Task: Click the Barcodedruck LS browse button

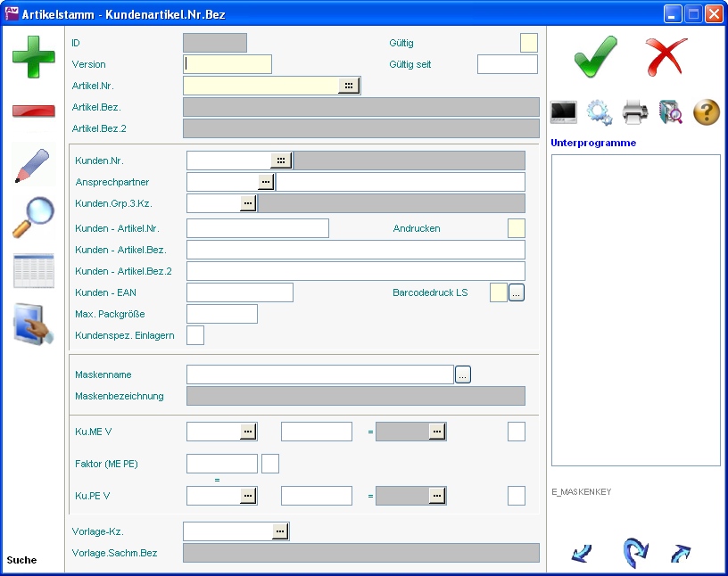Action: pyautogui.click(x=517, y=292)
